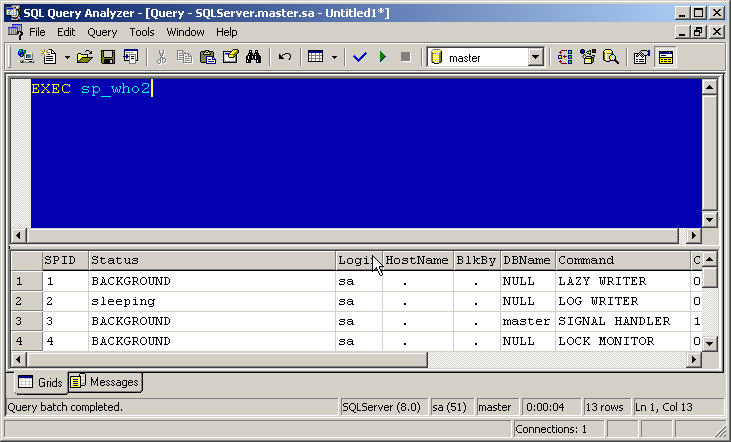This screenshot has width=731, height=442.
Task: Click the DBName column header
Action: click(527, 260)
